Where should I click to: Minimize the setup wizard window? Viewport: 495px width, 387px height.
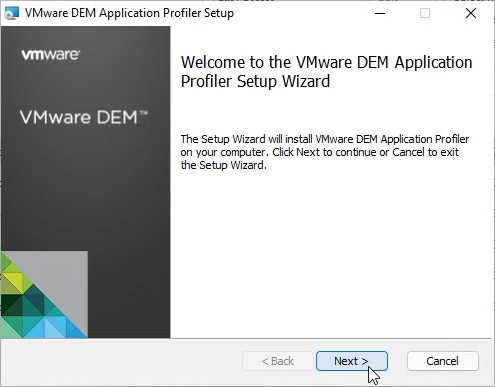pos(380,13)
